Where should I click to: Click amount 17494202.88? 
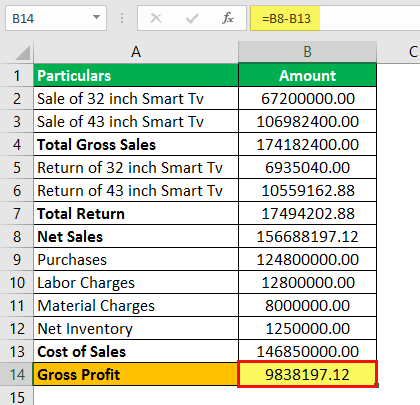click(x=307, y=213)
